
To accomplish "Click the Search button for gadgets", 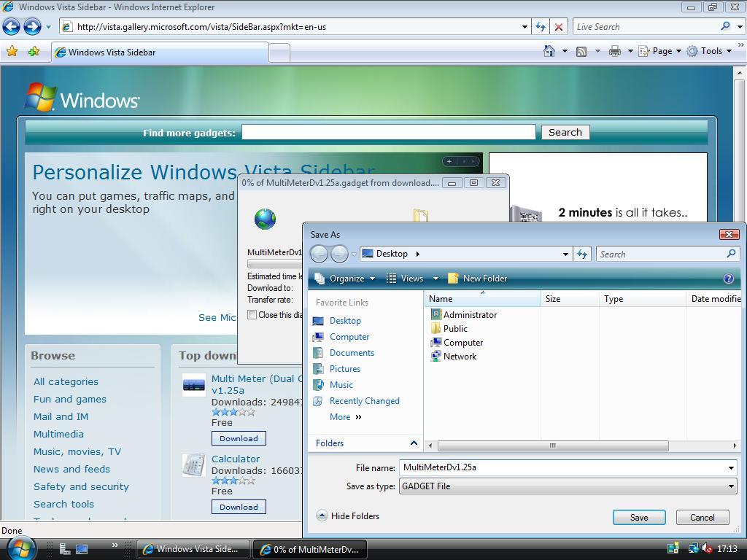I will 565,133.
